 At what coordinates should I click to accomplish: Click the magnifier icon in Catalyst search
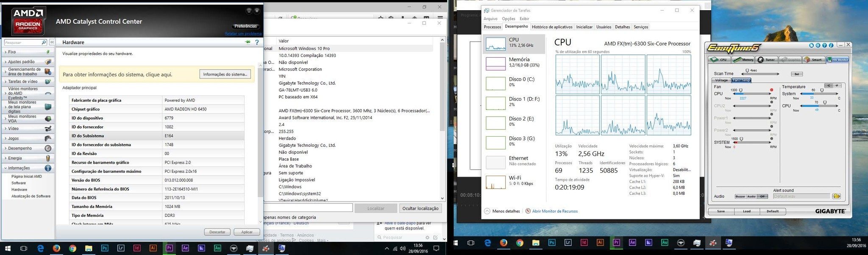43,42
